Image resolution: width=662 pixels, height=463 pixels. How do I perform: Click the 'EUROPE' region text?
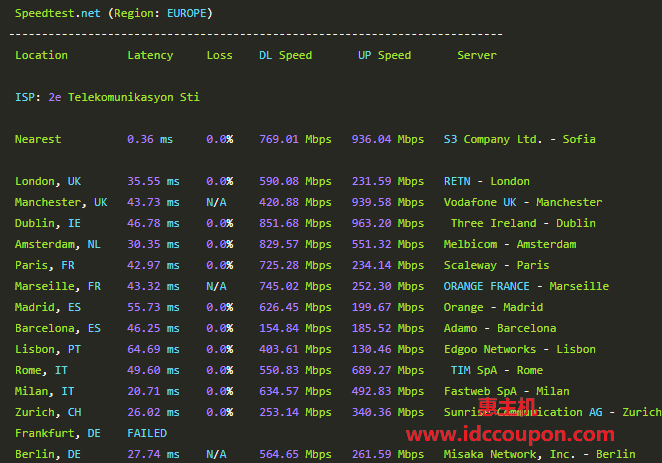[187, 14]
